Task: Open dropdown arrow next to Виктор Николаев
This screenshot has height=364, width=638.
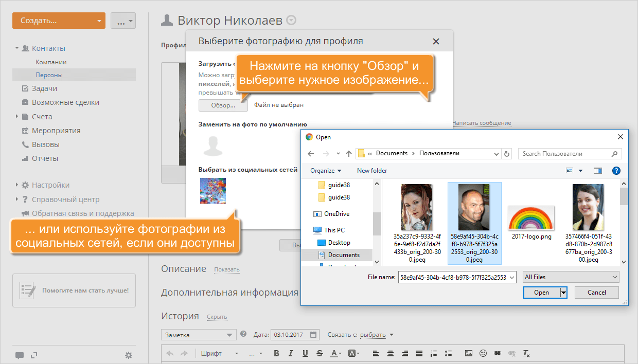Action: point(291,21)
